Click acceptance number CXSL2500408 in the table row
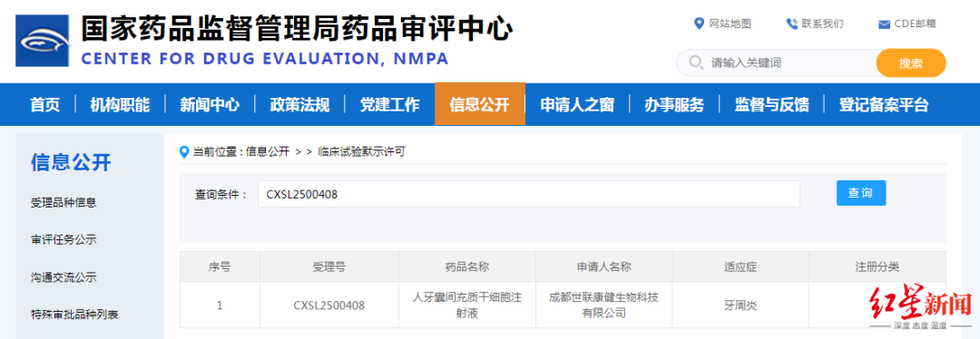Screen dimensions: 980x339 tap(329, 305)
